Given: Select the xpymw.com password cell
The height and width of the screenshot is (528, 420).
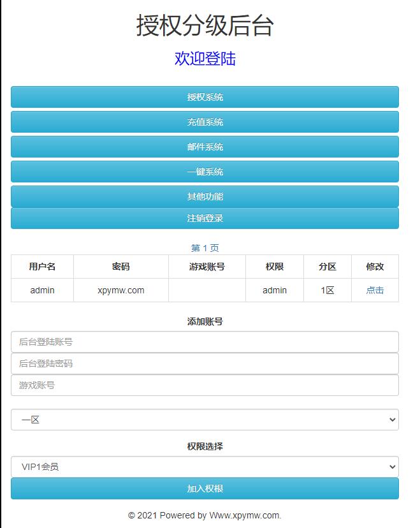Looking at the screenshot, I should [120, 290].
